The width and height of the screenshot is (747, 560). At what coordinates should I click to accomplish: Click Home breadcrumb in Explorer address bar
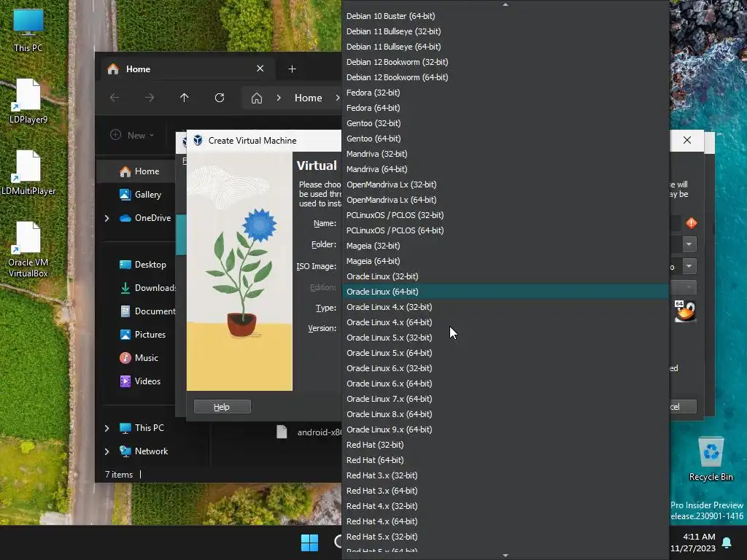click(309, 98)
